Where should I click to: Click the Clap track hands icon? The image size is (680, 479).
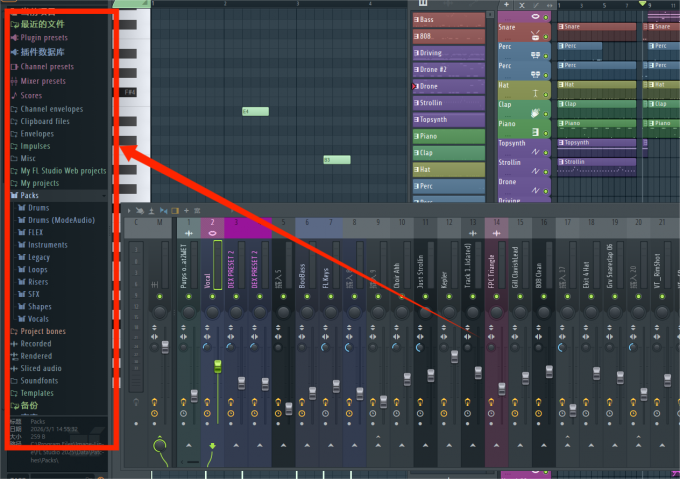click(x=535, y=113)
